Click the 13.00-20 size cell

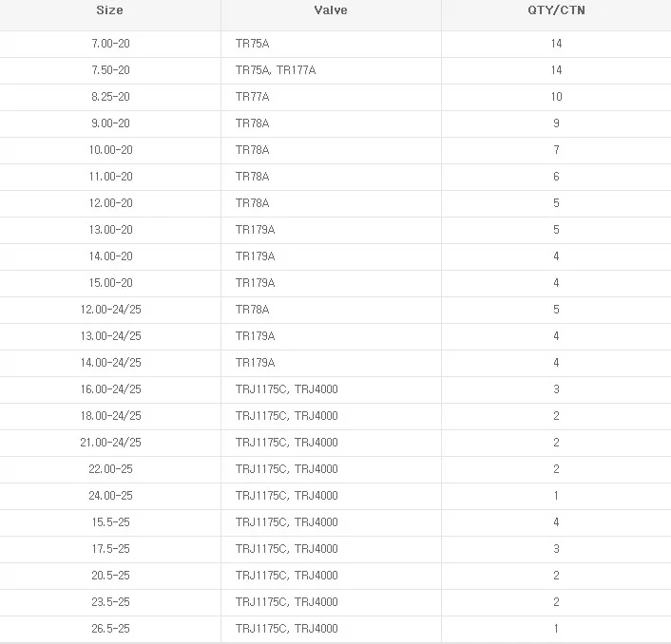109,230
